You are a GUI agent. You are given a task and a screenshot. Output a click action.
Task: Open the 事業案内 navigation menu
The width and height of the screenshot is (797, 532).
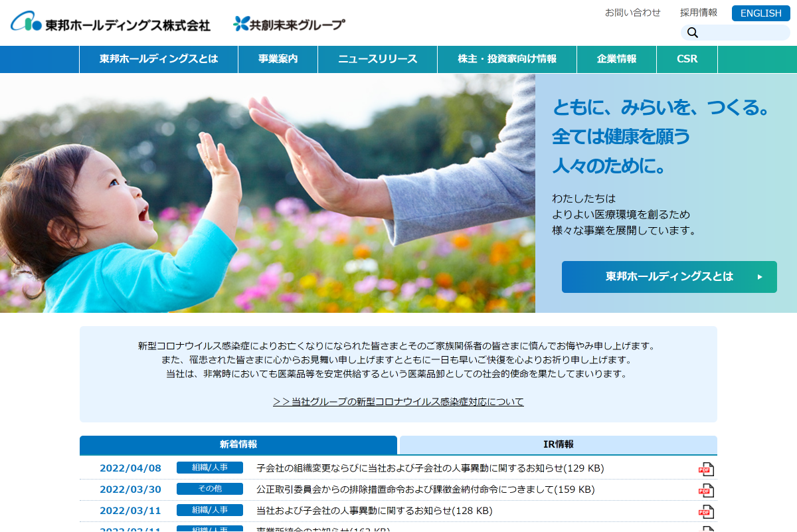point(278,59)
